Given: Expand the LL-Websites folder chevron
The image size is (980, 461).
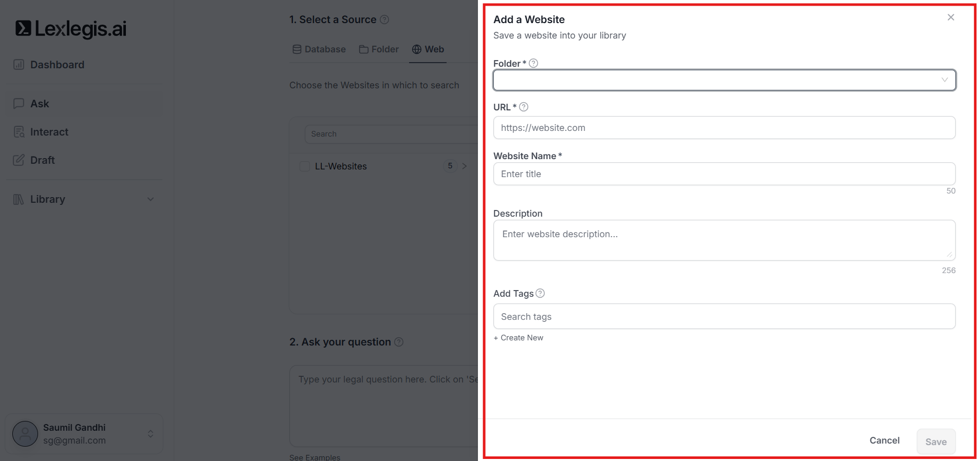Looking at the screenshot, I should coord(465,166).
